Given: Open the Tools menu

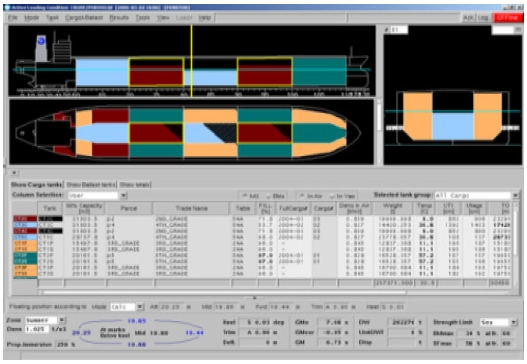Looking at the screenshot, I should pyautogui.click(x=143, y=17).
